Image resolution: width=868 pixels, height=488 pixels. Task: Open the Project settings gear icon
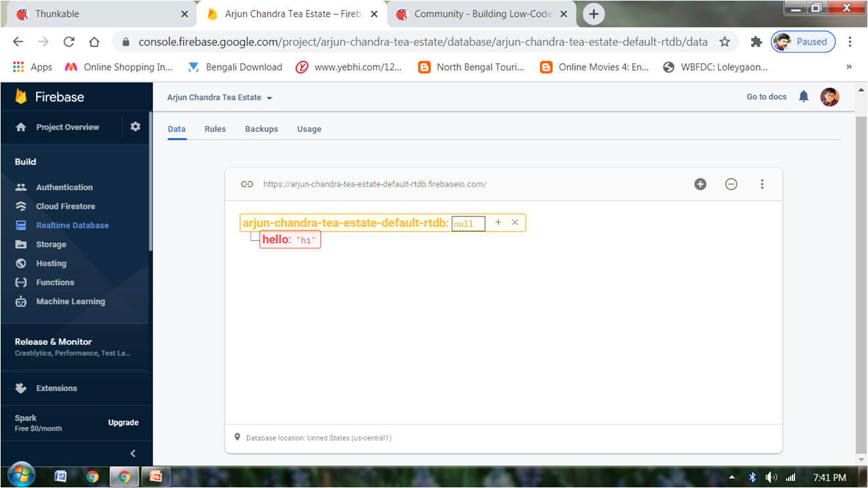[x=135, y=127]
